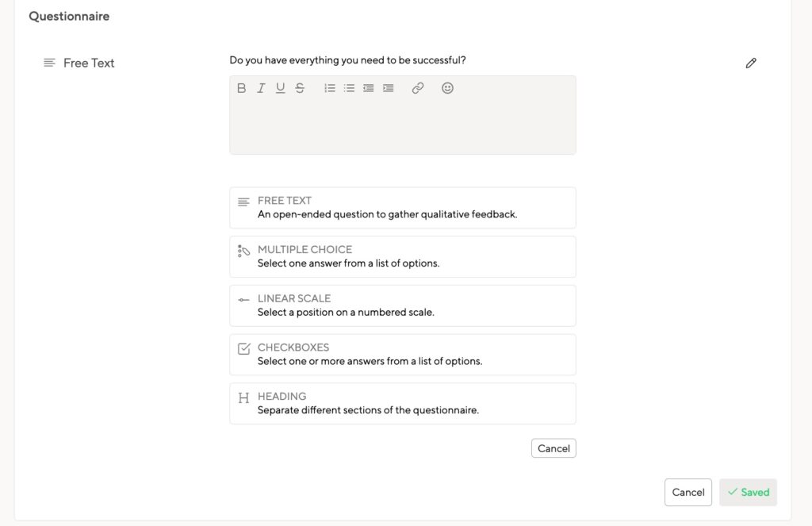Viewport: 812px width, 526px height.
Task: Open the emoji picker
Action: click(447, 88)
